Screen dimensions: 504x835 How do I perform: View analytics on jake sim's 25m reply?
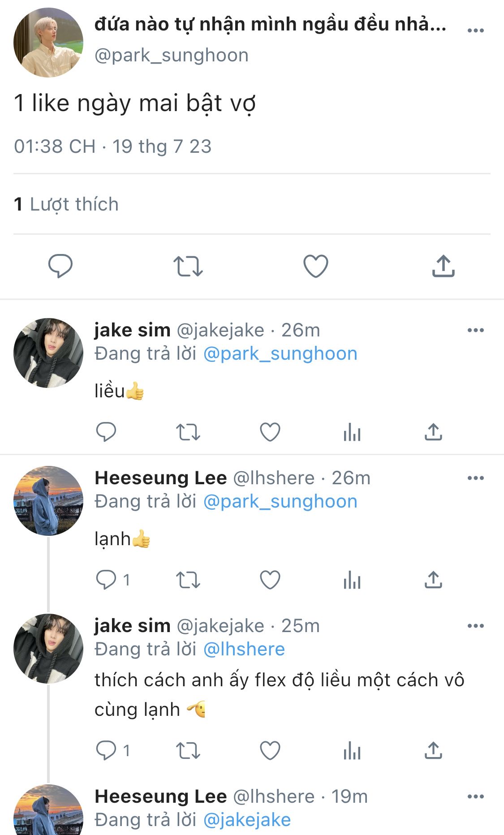tap(352, 750)
